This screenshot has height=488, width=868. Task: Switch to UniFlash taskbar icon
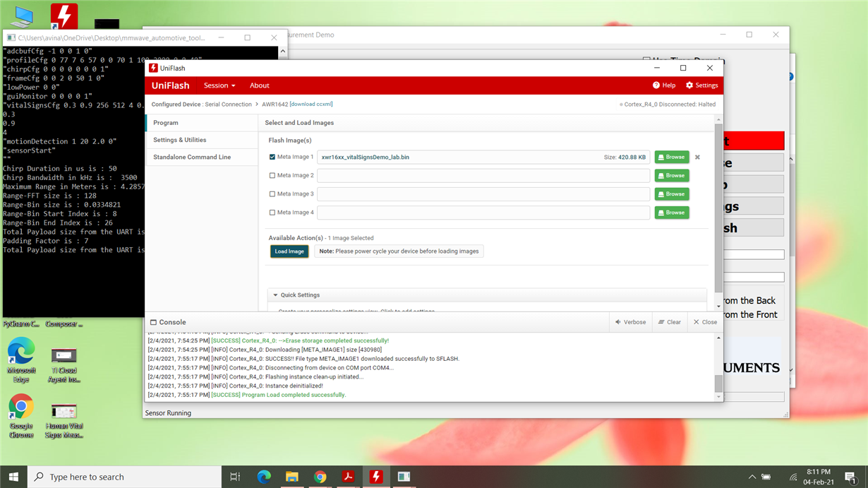pos(376,477)
